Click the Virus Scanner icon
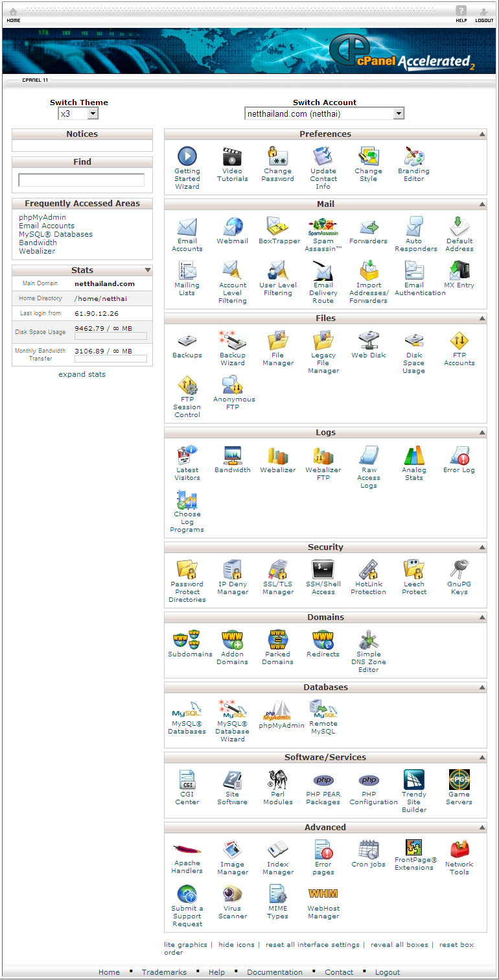Screen dimensions: 499x980 (232, 894)
